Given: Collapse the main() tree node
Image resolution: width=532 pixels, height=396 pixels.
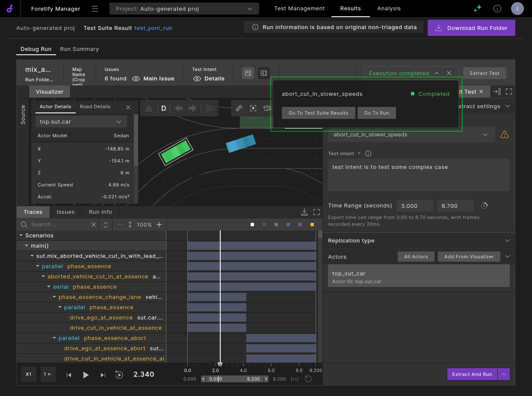Looking at the screenshot, I should pos(27,246).
